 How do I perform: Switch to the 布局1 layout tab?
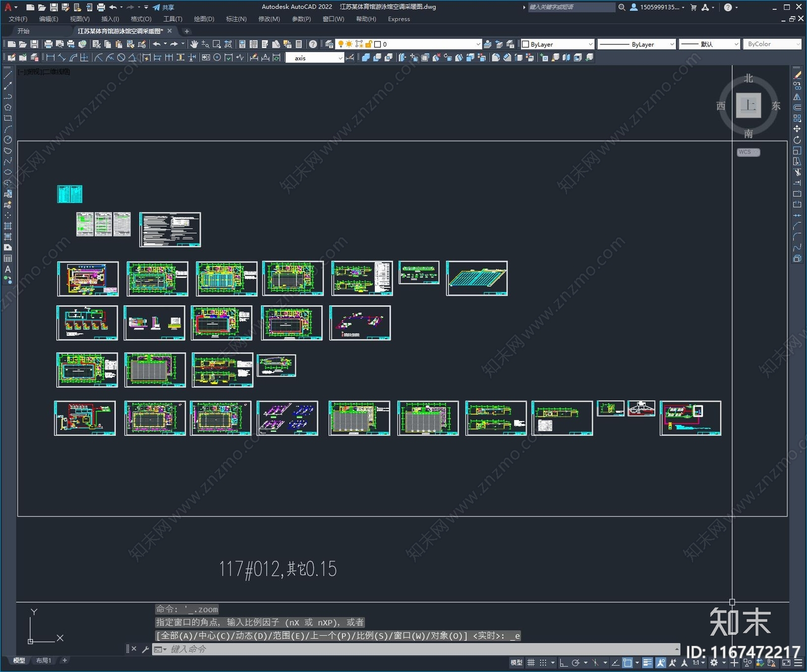coord(44,660)
